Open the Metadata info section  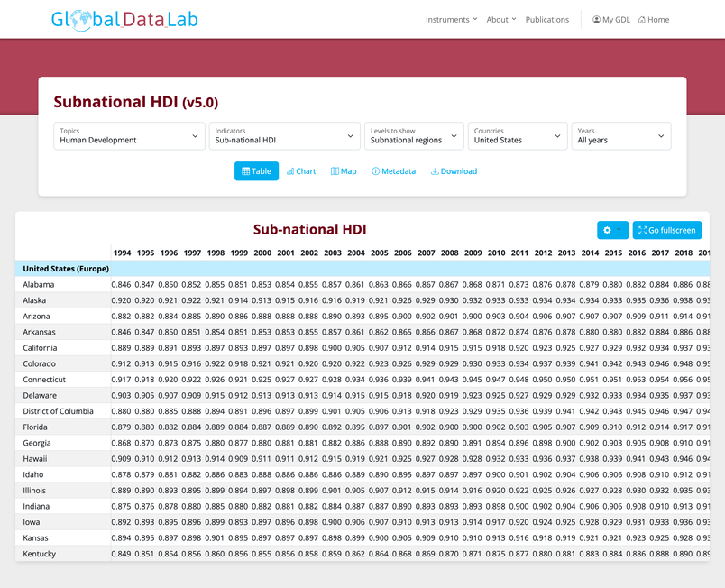pos(393,171)
